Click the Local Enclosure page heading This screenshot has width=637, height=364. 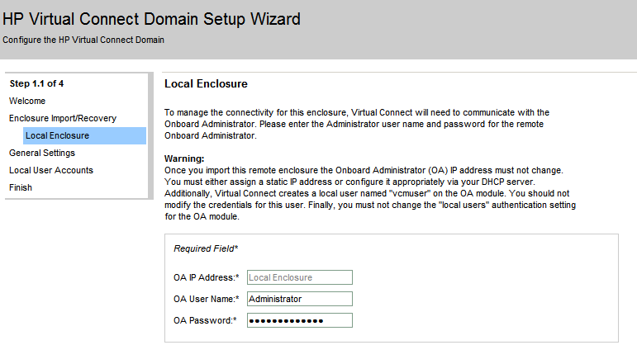pos(206,84)
